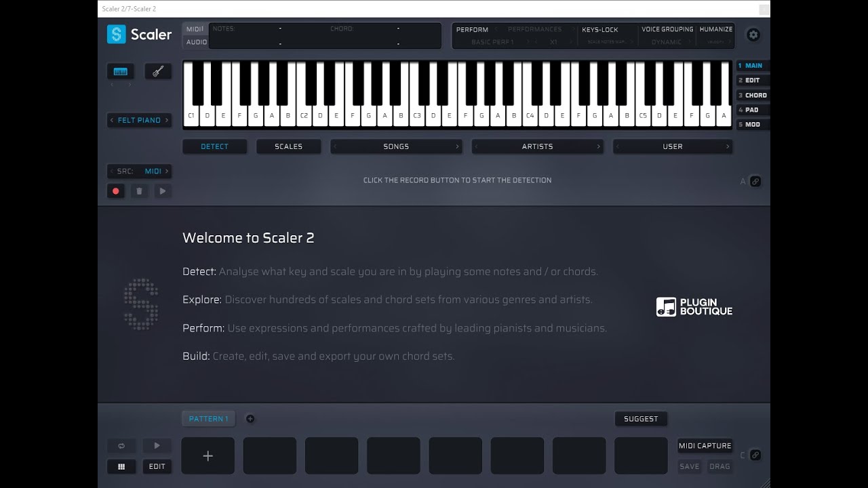Select the keyboard instrument view icon
Image resolution: width=868 pixels, height=488 pixels.
point(121,72)
